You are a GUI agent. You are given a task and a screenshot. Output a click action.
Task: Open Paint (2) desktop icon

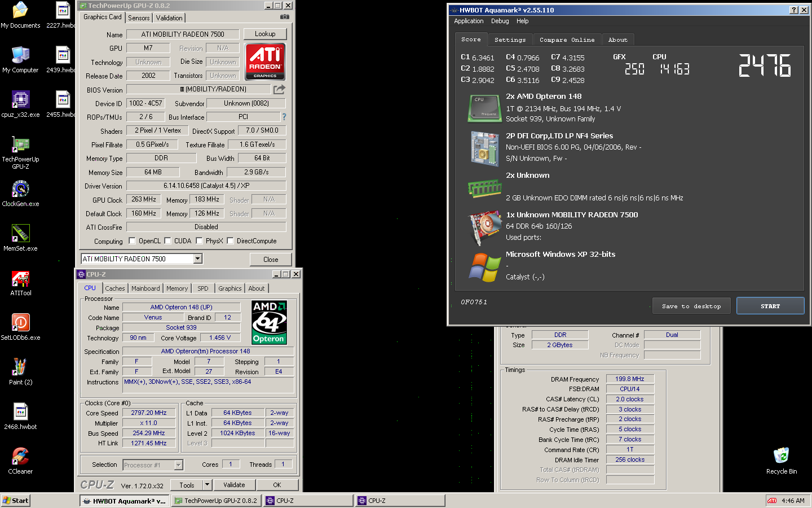pos(20,372)
